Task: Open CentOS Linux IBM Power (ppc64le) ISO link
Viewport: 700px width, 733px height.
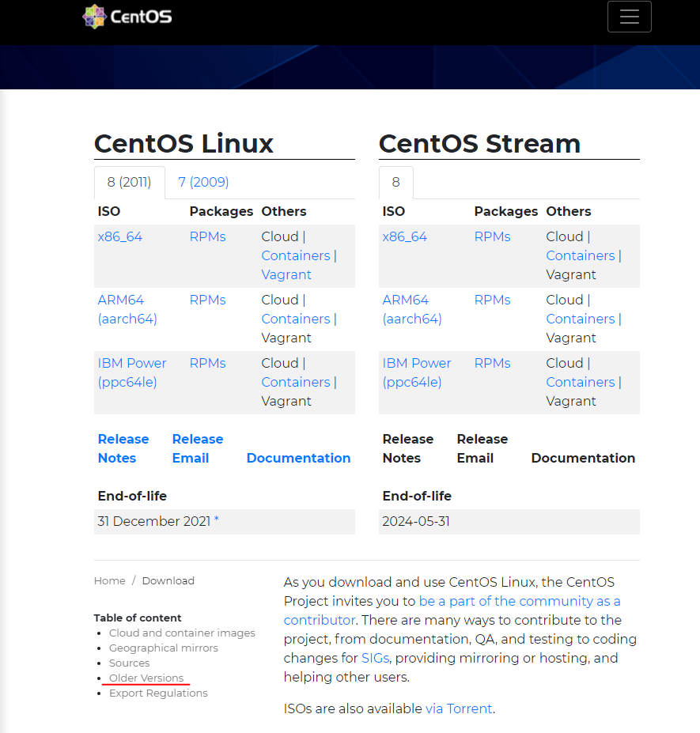Action: [x=132, y=372]
